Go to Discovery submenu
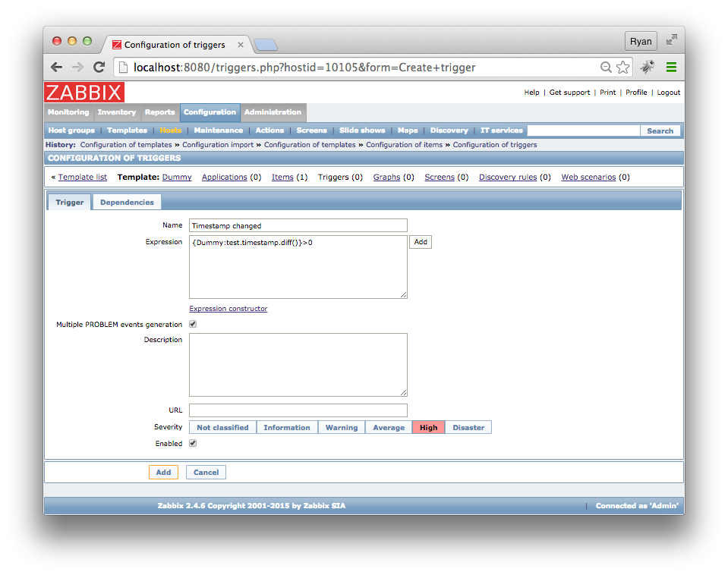728x575 pixels. point(449,130)
